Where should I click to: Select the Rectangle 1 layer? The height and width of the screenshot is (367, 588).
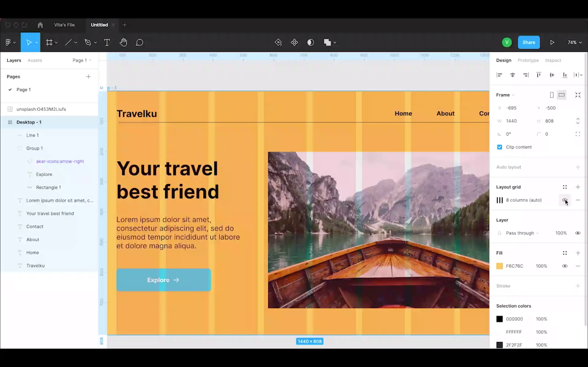[x=48, y=187]
